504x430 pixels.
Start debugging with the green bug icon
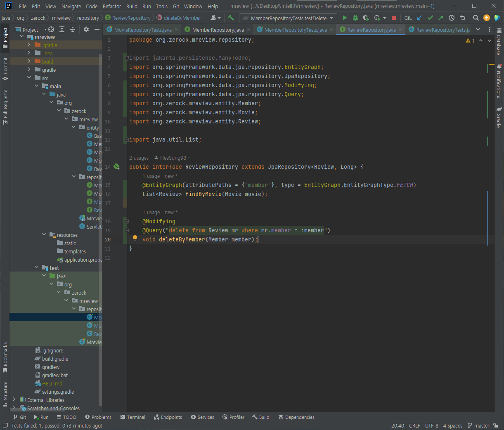click(355, 18)
